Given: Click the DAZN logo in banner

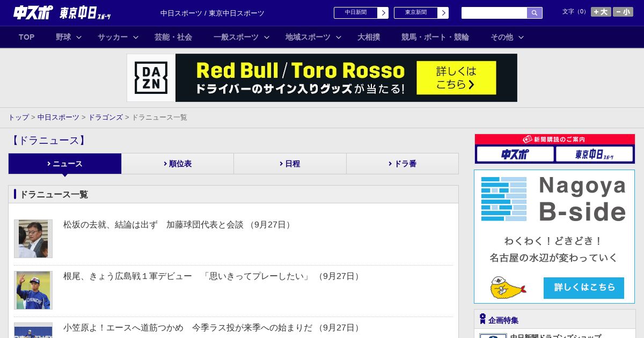Looking at the screenshot, I should [x=151, y=78].
